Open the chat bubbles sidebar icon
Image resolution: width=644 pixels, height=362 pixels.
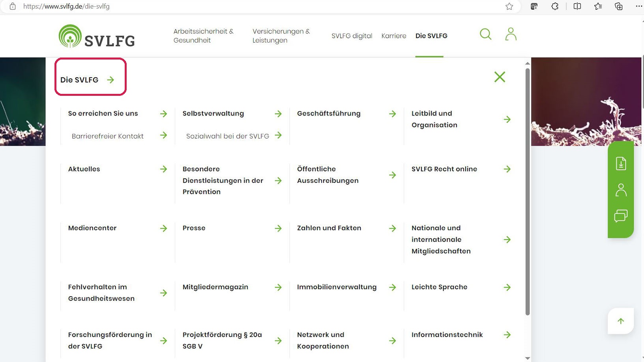(x=621, y=216)
